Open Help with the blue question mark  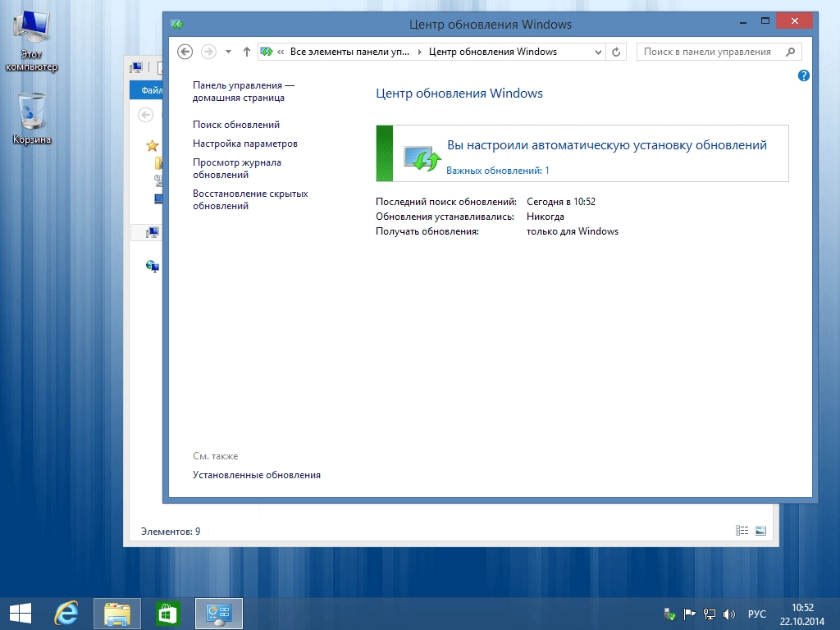coord(804,75)
